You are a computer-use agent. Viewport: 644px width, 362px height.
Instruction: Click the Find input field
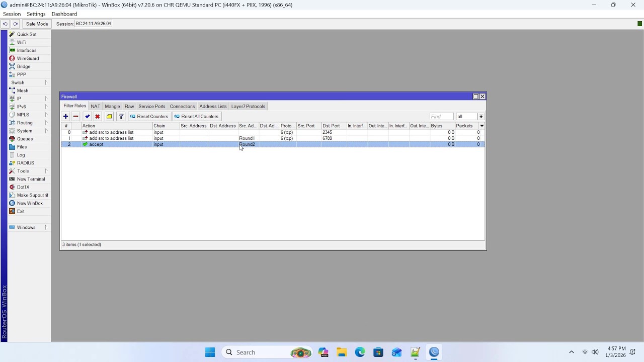(441, 116)
